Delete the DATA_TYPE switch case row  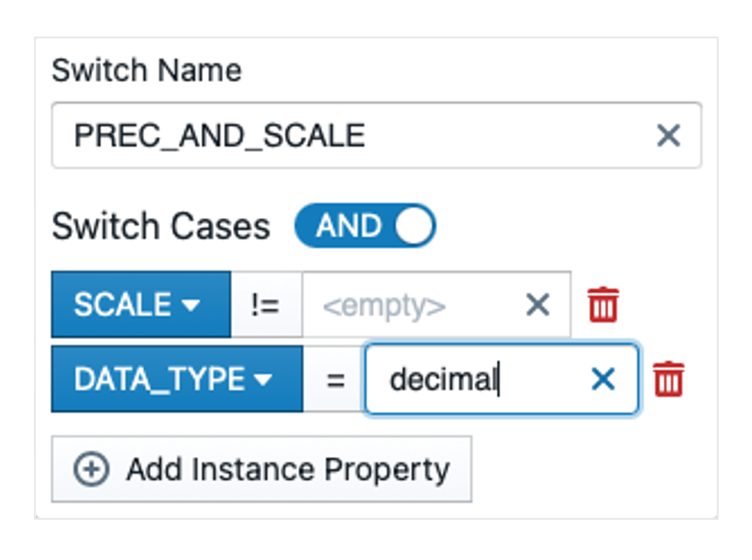668,379
